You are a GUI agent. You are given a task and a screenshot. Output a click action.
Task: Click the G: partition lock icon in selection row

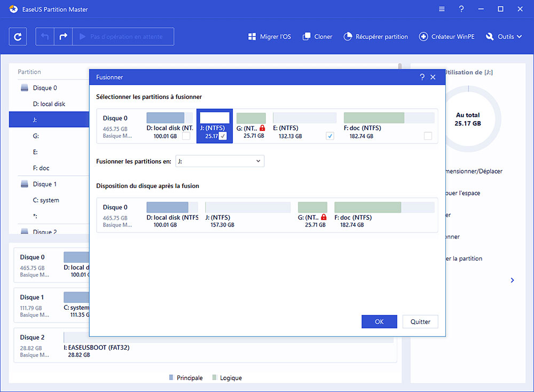click(262, 128)
